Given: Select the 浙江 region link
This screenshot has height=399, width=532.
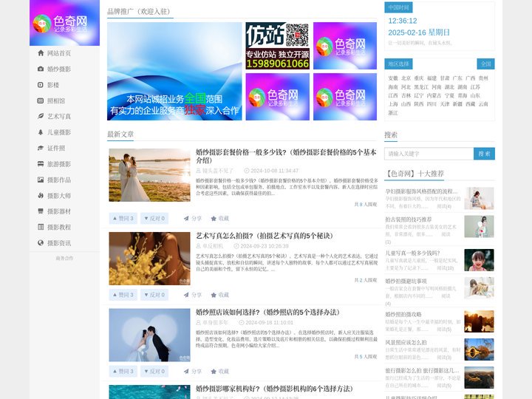Looking at the screenshot, I should (393, 113).
